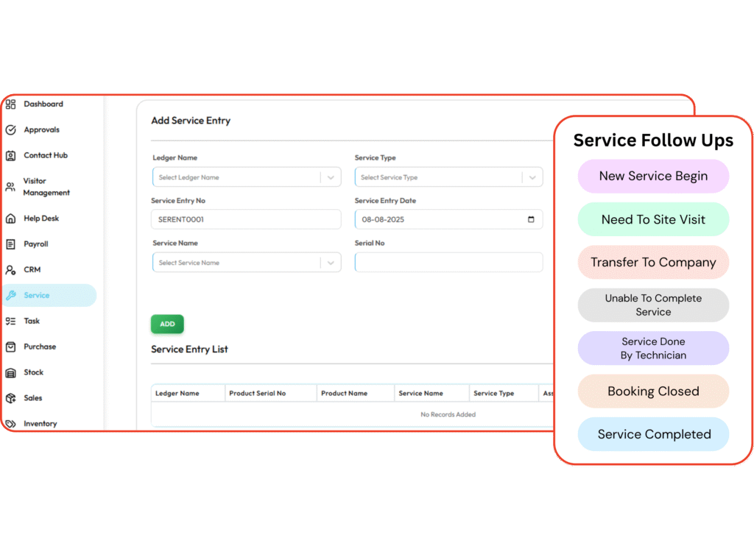Click the Serial No input field
754x560 pixels.
pyautogui.click(x=448, y=263)
